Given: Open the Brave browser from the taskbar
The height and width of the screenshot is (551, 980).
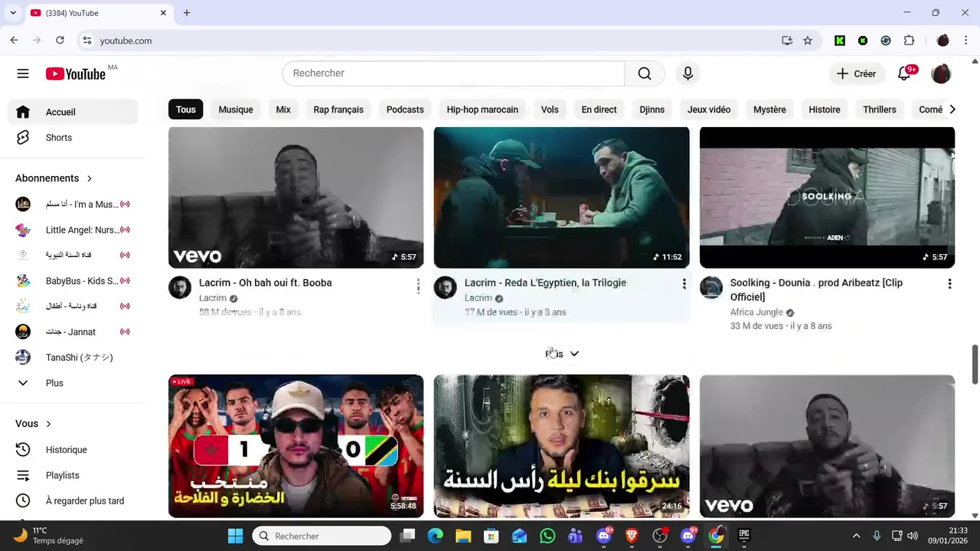Looking at the screenshot, I should tap(632, 536).
